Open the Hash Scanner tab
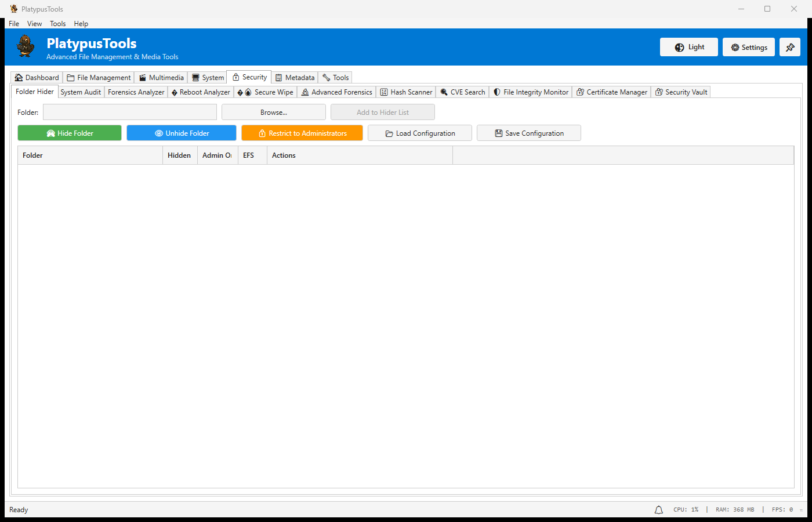 point(406,92)
